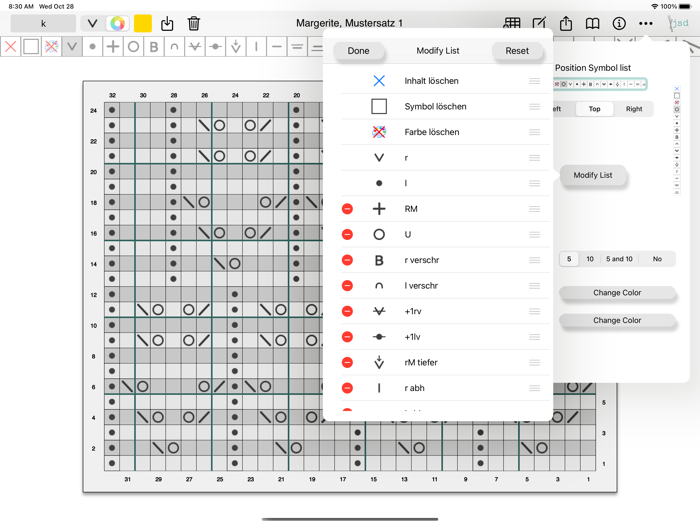Grab reorder handle for RM row

[x=534, y=209]
